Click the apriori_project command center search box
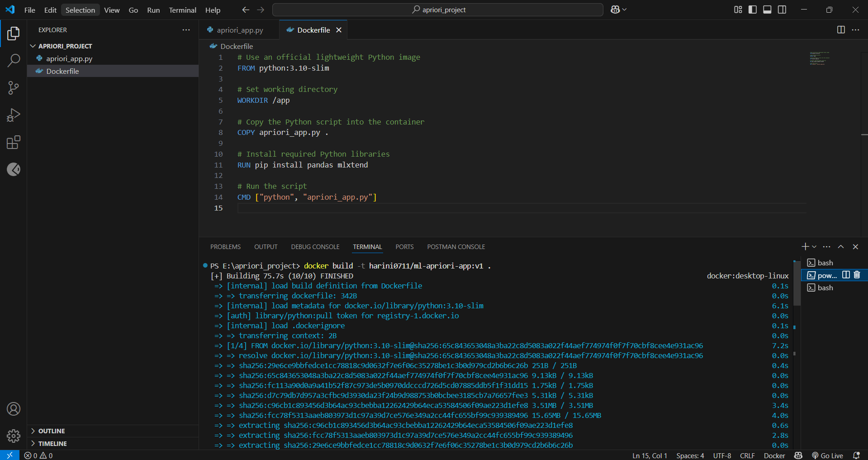This screenshot has width=868, height=460. (438, 10)
